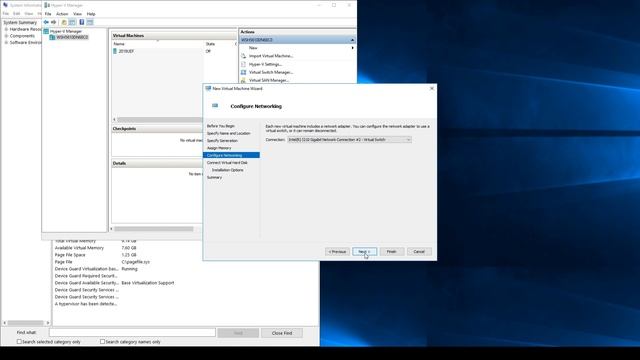Toggle the Show/Hide Console Tree toolbar icon

[72, 22]
